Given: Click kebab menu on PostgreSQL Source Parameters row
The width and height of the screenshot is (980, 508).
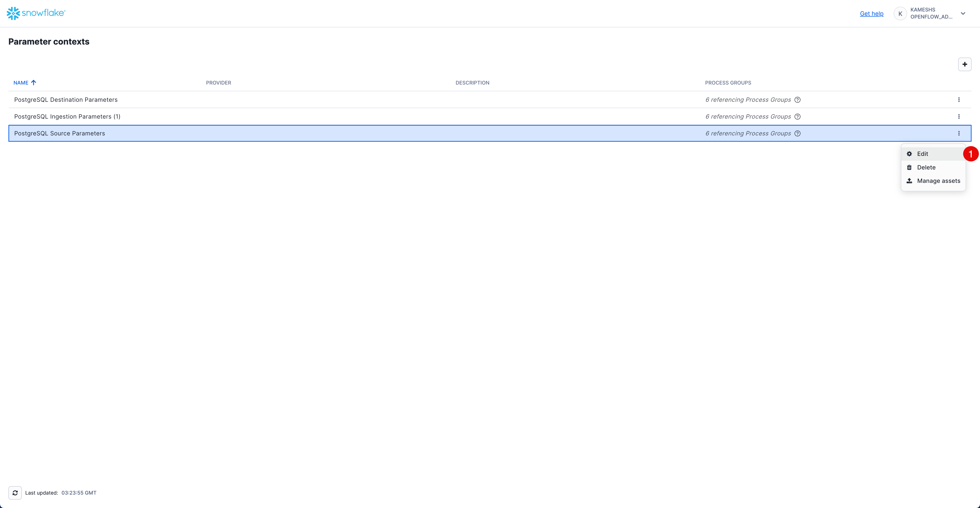Looking at the screenshot, I should coord(959,134).
